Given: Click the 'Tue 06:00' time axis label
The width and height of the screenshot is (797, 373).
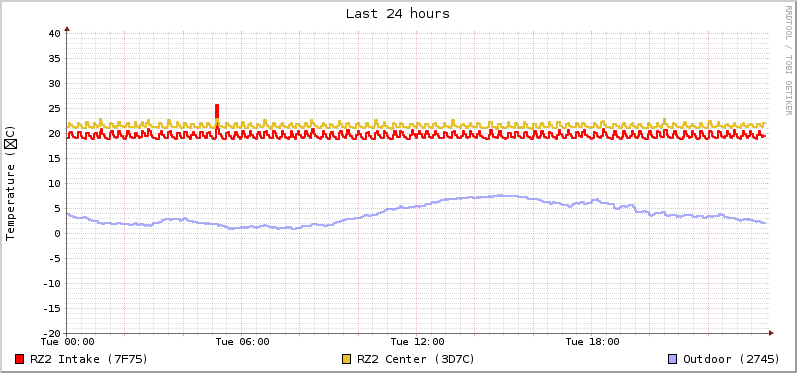Looking at the screenshot, I should click(x=242, y=341).
